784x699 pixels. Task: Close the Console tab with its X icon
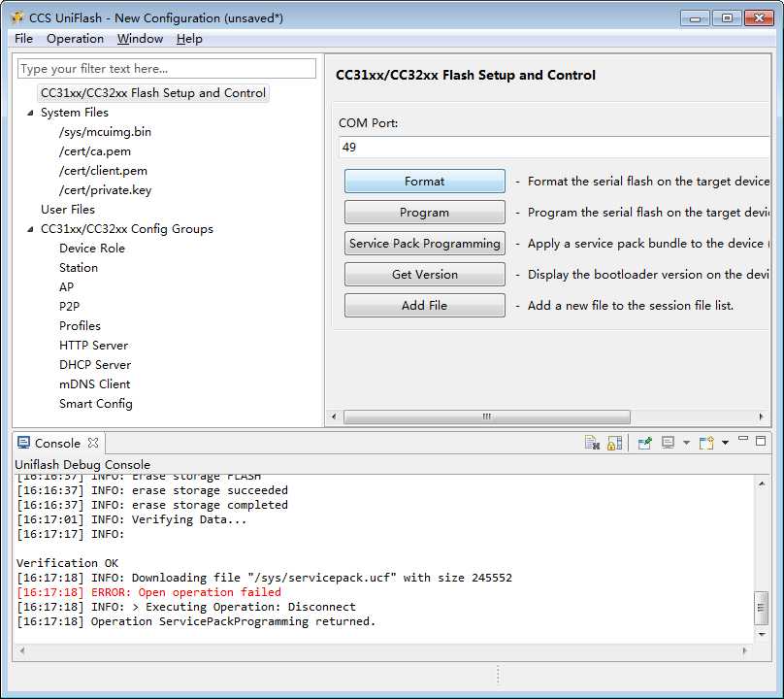[x=93, y=443]
